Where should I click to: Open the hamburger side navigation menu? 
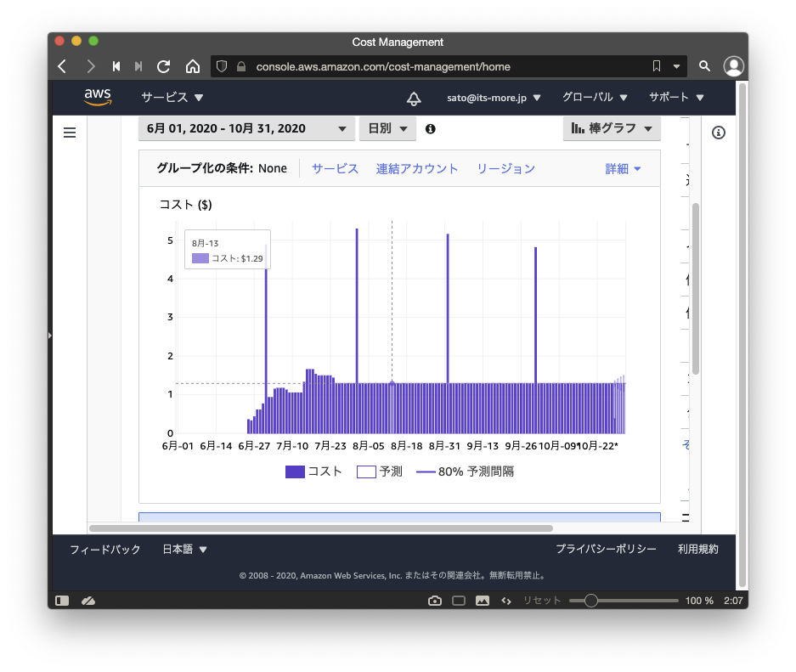pyautogui.click(x=70, y=133)
